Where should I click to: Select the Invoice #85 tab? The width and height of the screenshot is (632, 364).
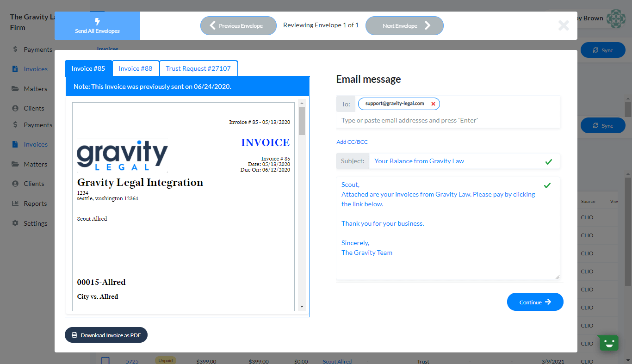click(88, 68)
